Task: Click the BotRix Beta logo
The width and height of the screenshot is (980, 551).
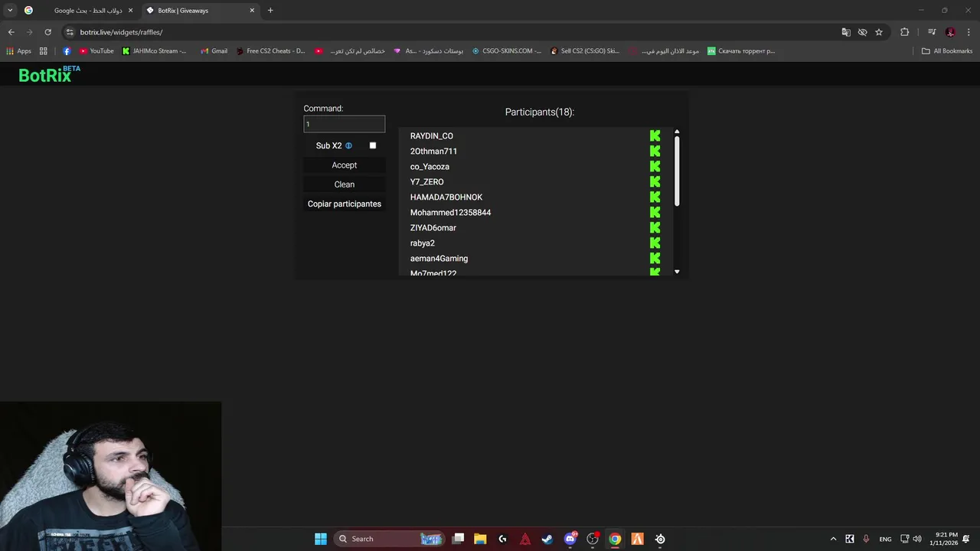Action: click(x=49, y=74)
